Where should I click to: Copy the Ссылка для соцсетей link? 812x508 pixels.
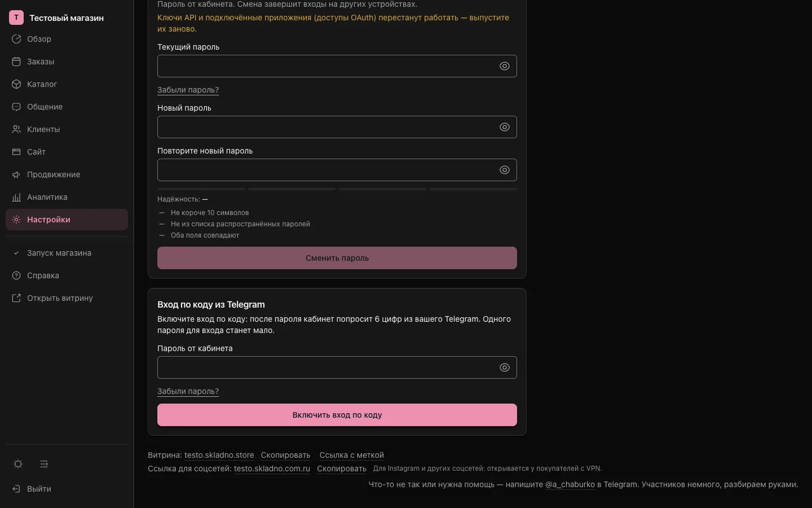[342, 468]
